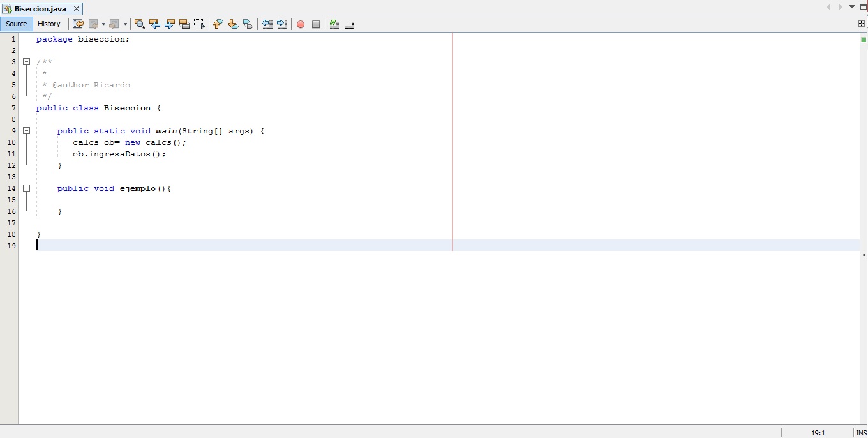Click the 'ob.ingresaDatos();' line

(119, 154)
